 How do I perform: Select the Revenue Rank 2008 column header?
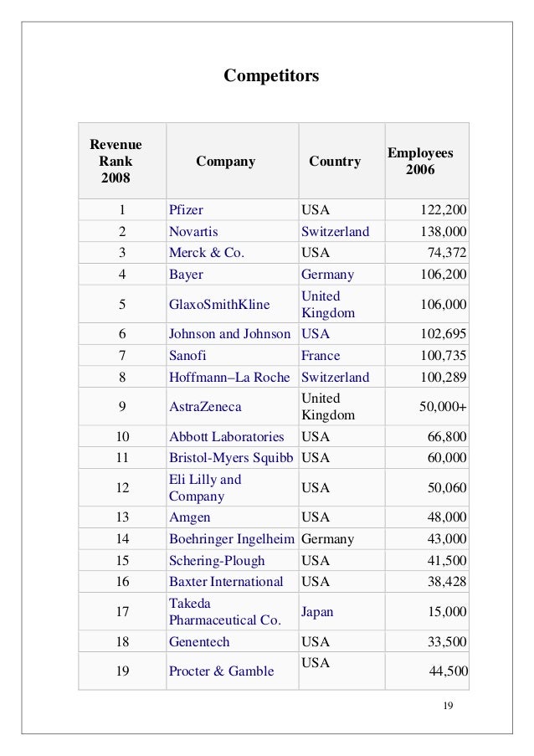point(116,161)
